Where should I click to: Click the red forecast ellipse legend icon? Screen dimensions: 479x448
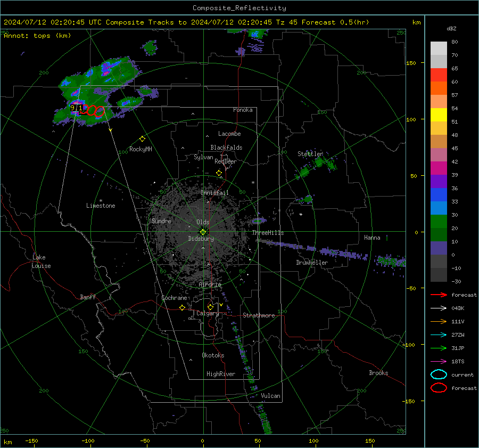coord(439,388)
